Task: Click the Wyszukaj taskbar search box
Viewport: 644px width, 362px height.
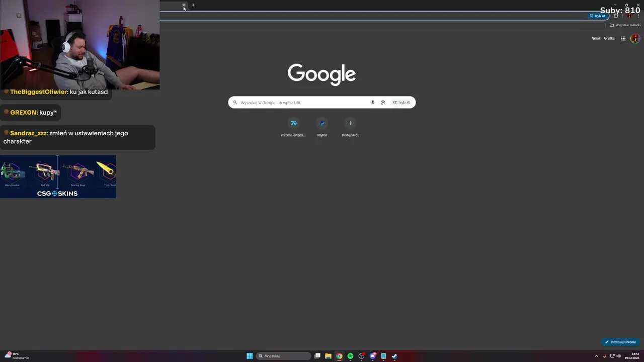Action: [284, 356]
